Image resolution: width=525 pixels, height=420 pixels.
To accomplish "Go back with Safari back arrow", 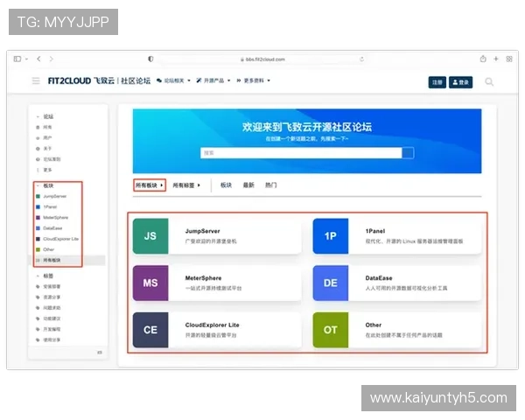I will (x=38, y=59).
